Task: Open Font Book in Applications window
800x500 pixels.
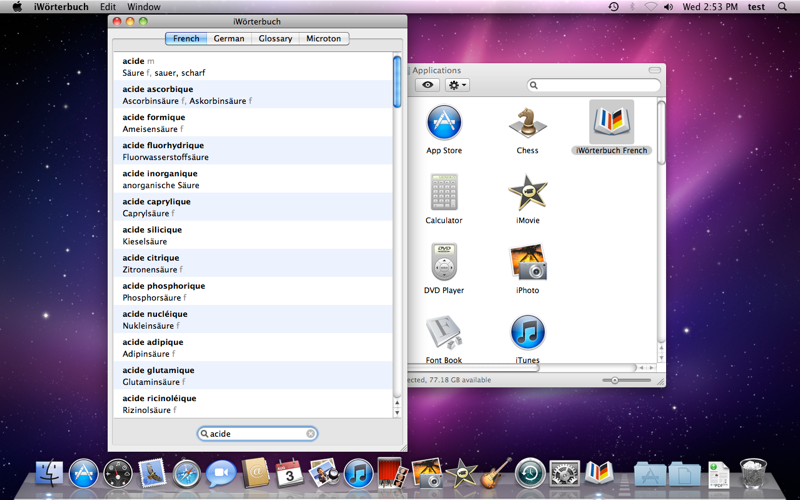Action: (x=444, y=333)
